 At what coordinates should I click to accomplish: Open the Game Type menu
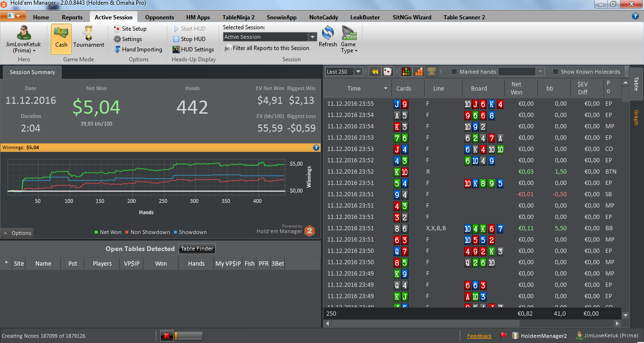[348, 40]
